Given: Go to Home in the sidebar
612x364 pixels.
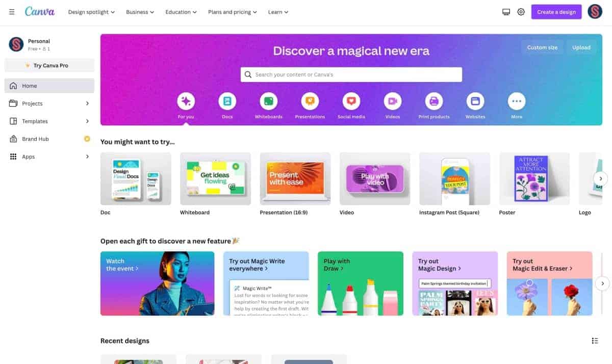Looking at the screenshot, I should (49, 86).
